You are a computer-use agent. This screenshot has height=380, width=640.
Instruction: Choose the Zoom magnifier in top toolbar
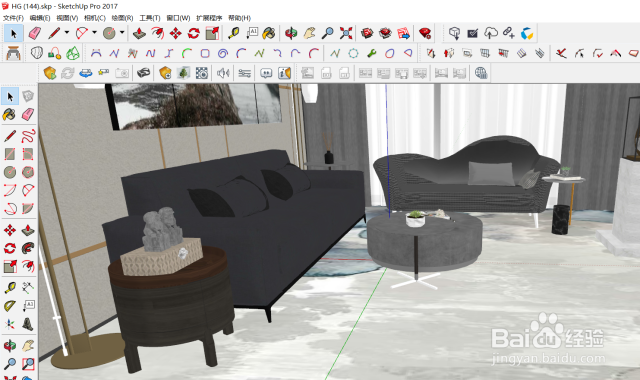[327, 33]
